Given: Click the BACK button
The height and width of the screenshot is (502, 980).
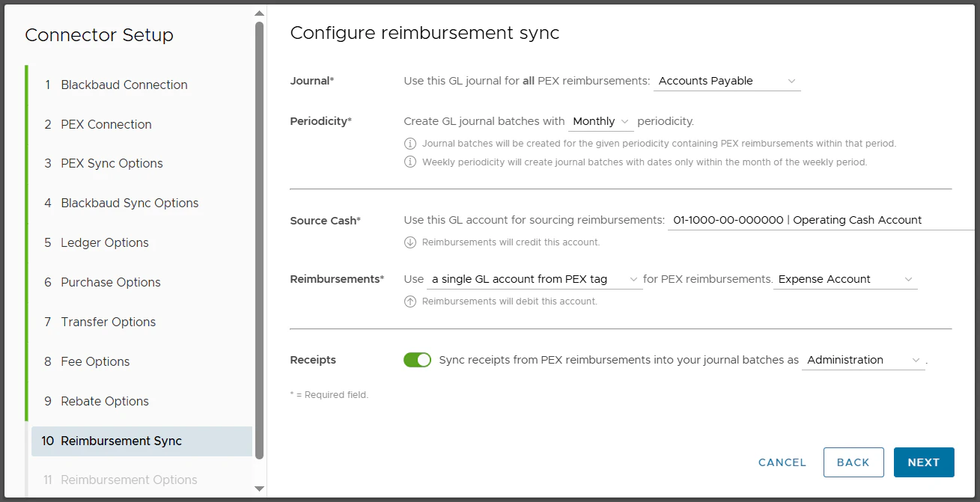Looking at the screenshot, I should point(853,462).
